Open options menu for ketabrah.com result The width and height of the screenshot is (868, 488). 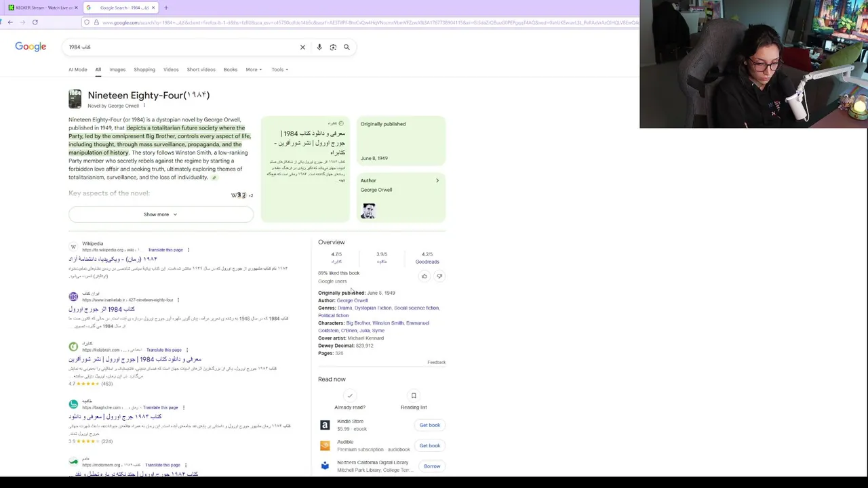pyautogui.click(x=186, y=350)
